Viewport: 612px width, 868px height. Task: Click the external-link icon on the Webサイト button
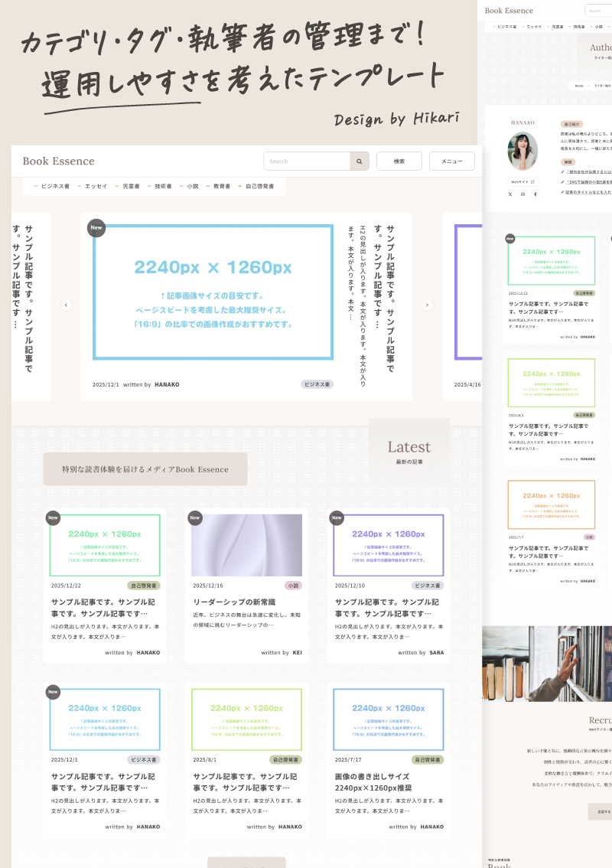(532, 181)
